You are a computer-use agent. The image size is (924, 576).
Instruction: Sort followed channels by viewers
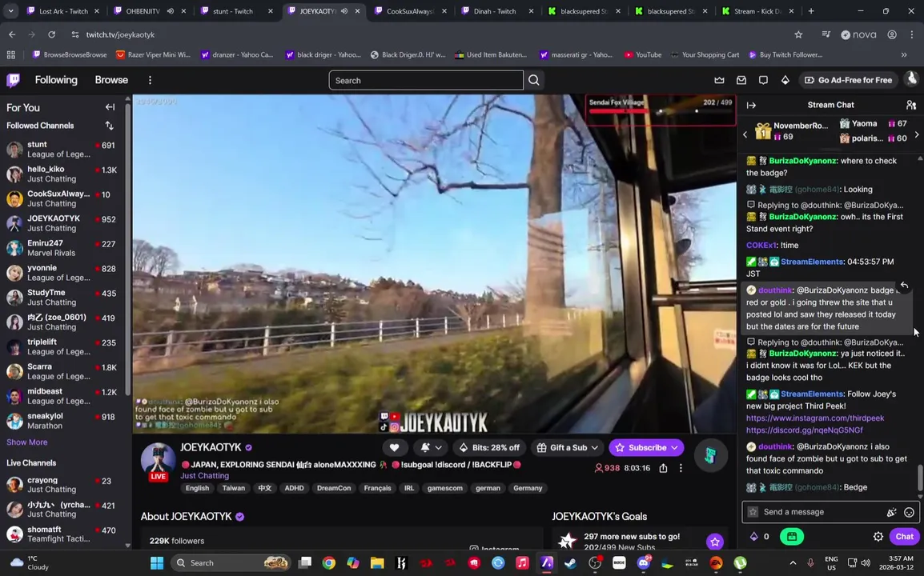tap(110, 126)
